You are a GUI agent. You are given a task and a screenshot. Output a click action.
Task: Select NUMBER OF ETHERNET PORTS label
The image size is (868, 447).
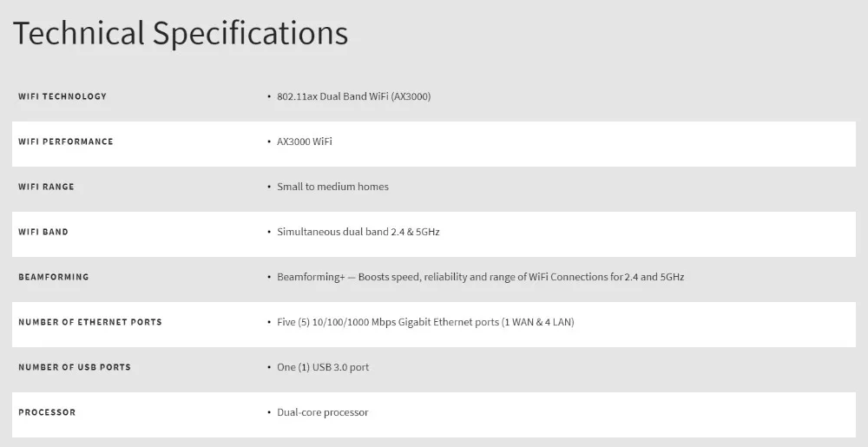point(90,322)
